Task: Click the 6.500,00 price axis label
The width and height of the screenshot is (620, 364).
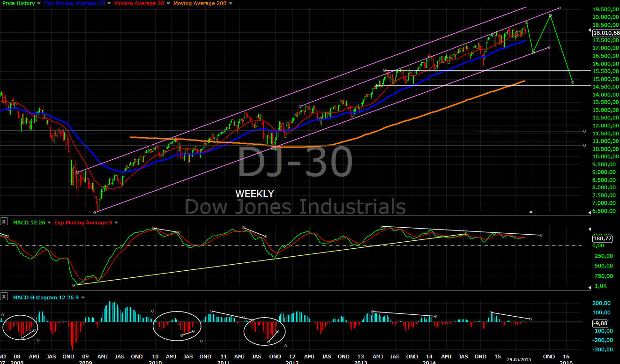Action: coord(605,211)
